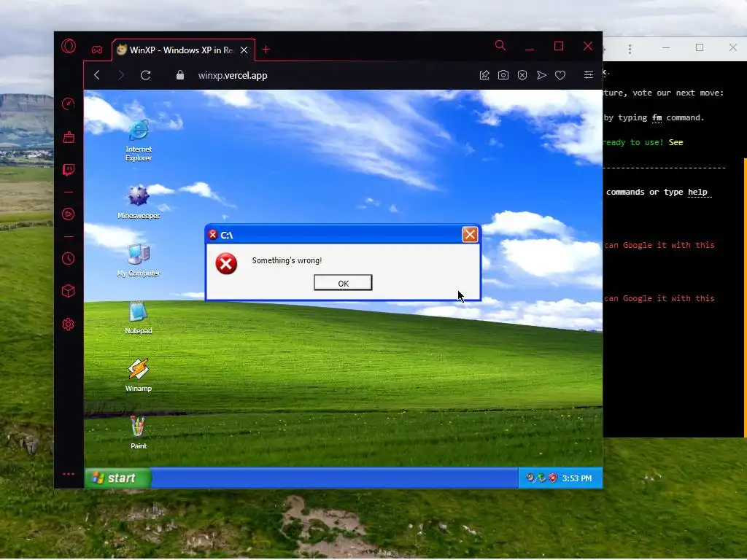Open Easy Setup sliders menu

(589, 75)
